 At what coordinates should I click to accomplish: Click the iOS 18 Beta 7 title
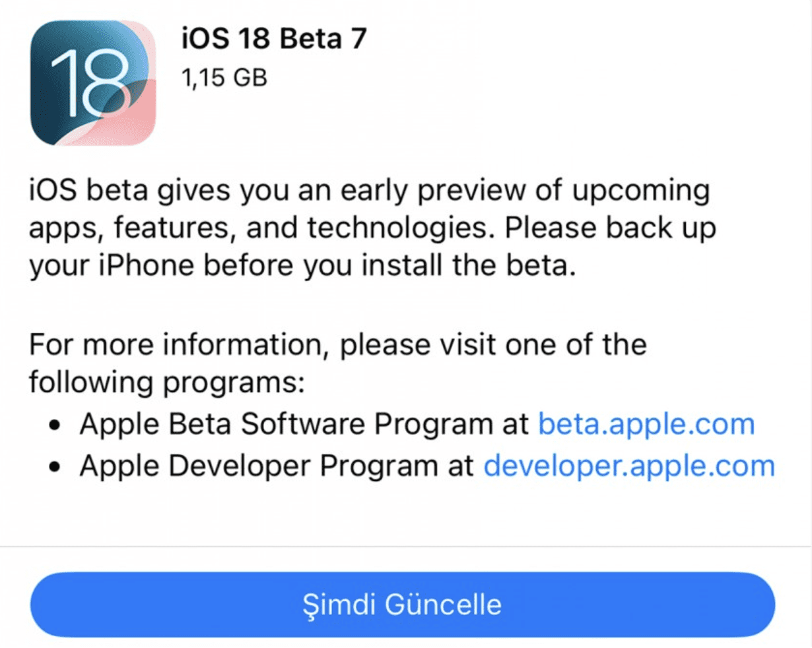click(x=273, y=39)
